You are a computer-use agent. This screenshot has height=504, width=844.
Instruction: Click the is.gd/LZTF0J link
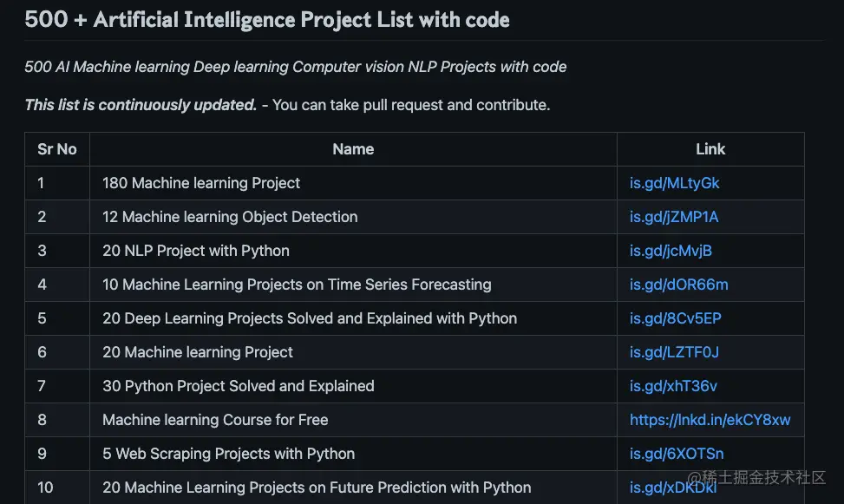pos(674,352)
